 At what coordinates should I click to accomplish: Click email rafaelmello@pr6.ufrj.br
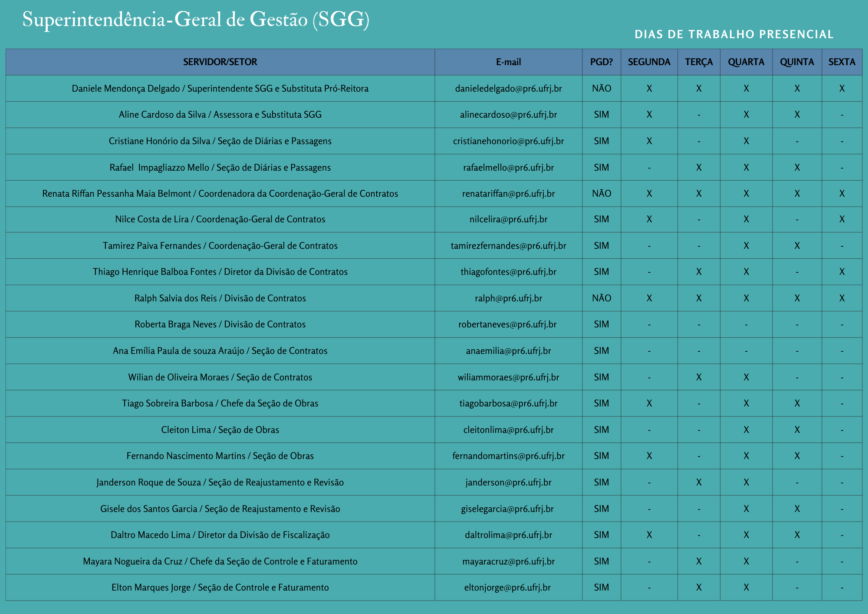[509, 168]
